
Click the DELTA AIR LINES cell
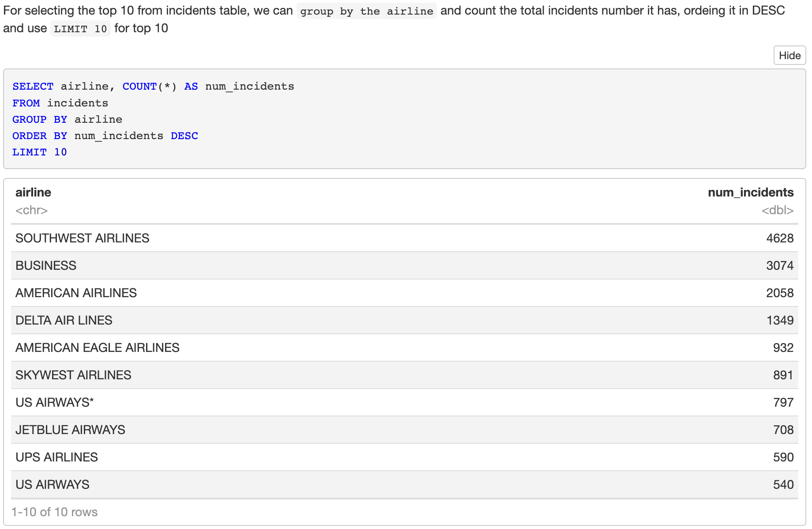[x=64, y=320]
